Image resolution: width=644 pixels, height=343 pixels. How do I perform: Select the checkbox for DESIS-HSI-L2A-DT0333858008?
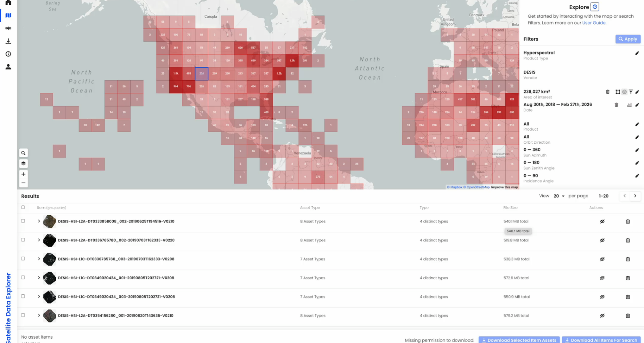(x=23, y=221)
